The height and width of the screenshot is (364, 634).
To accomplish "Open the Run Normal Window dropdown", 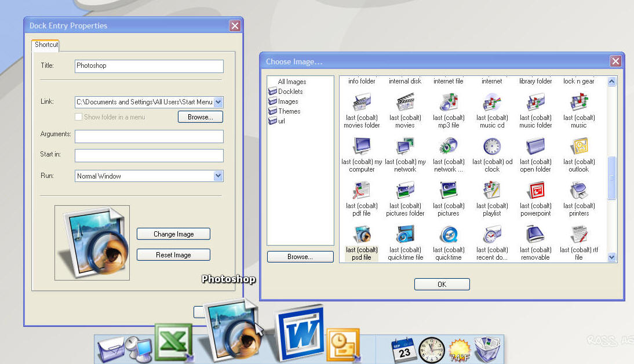I will (x=218, y=176).
